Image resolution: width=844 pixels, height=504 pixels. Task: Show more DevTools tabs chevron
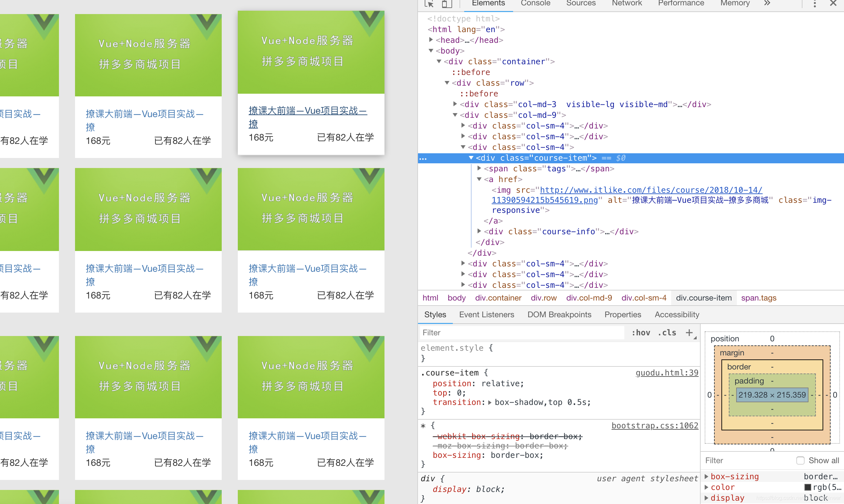[767, 3]
